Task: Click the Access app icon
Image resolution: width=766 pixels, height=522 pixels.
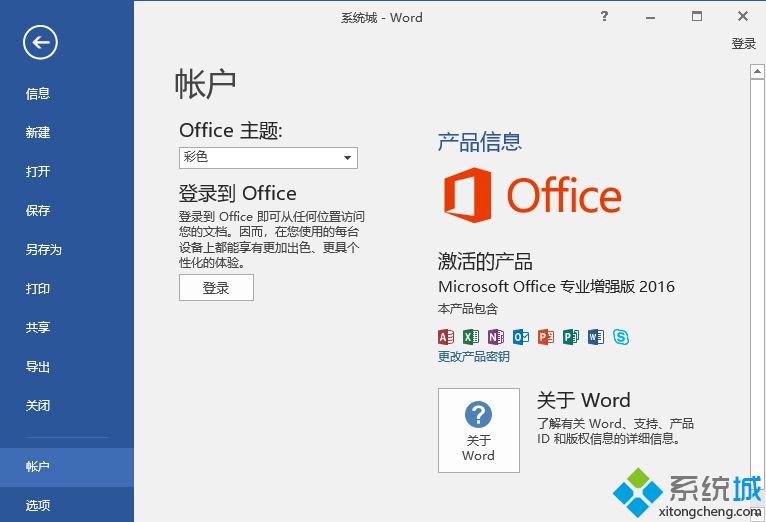Action: pyautogui.click(x=446, y=336)
